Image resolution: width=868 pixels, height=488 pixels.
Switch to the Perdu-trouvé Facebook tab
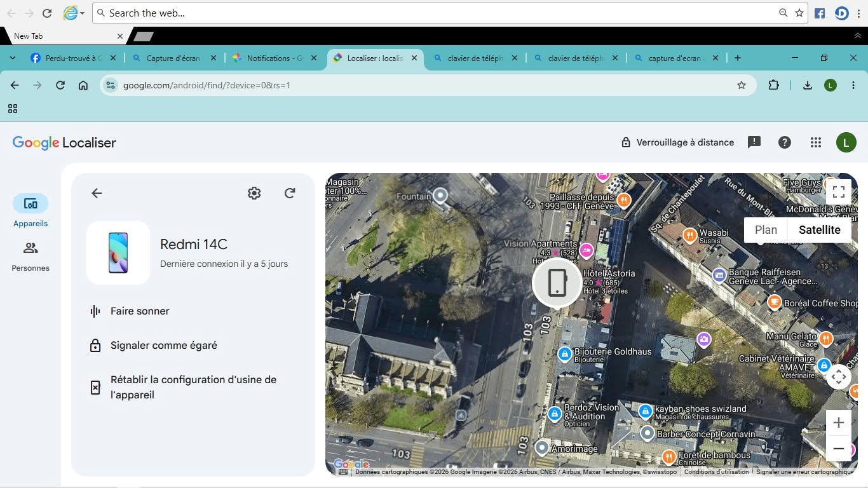point(73,58)
